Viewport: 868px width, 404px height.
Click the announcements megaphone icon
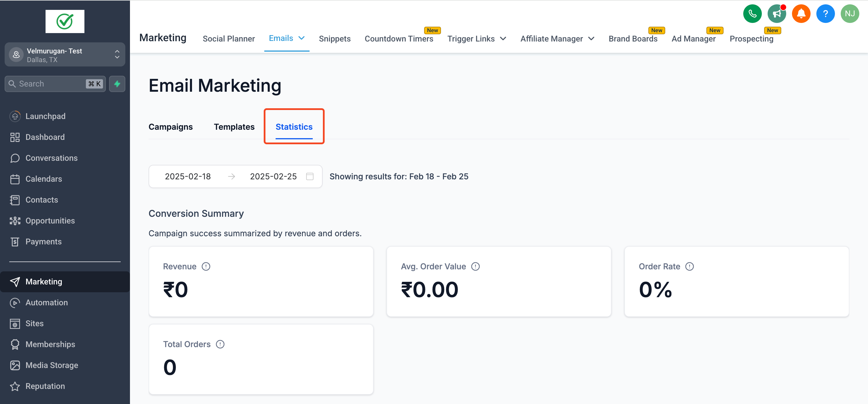click(x=777, y=13)
